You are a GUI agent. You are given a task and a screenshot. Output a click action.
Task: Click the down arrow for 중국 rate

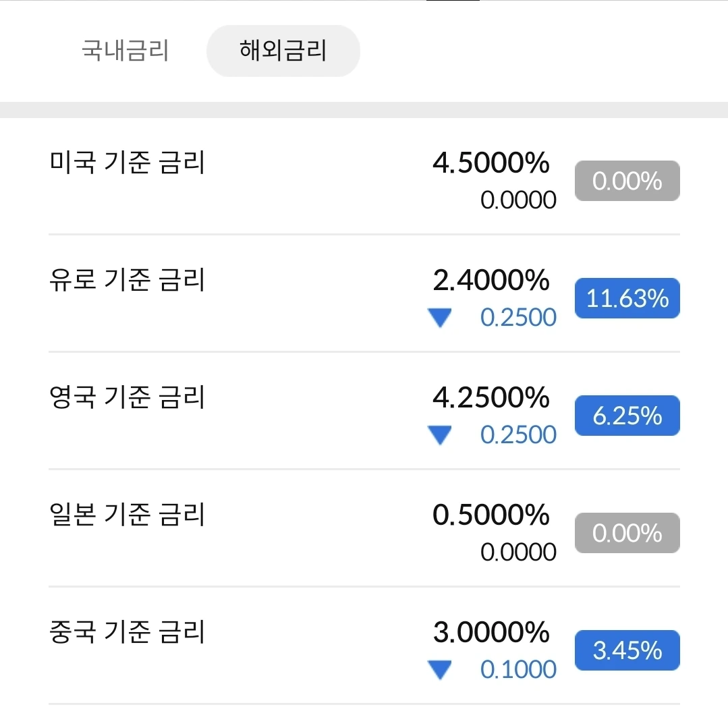[440, 670]
